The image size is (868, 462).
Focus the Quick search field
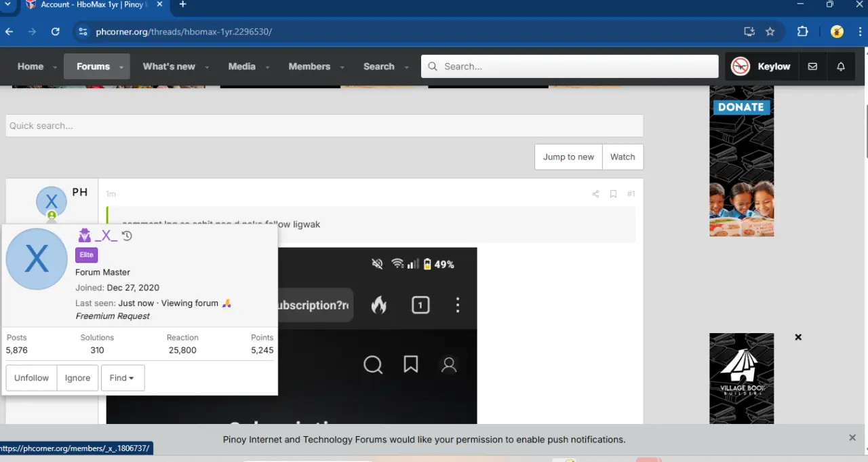[x=324, y=126]
